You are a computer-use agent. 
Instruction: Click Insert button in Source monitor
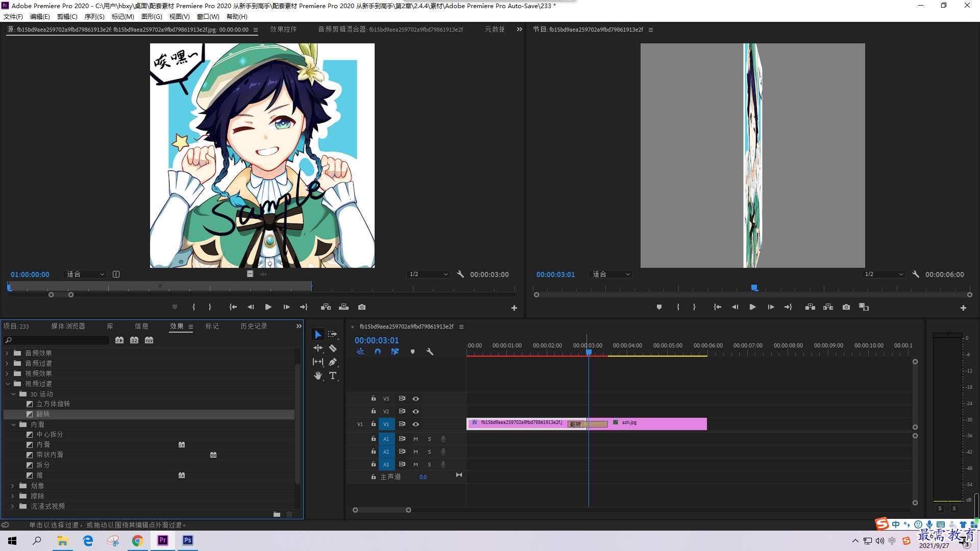pyautogui.click(x=326, y=307)
